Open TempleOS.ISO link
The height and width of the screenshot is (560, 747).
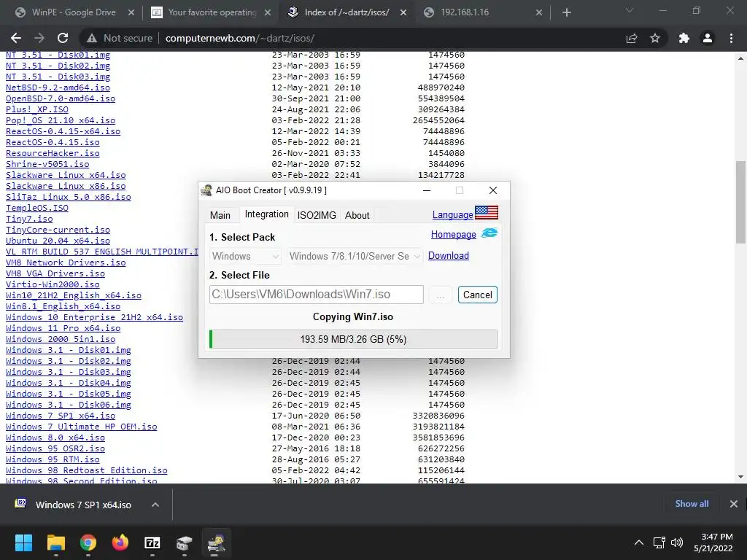pos(37,208)
